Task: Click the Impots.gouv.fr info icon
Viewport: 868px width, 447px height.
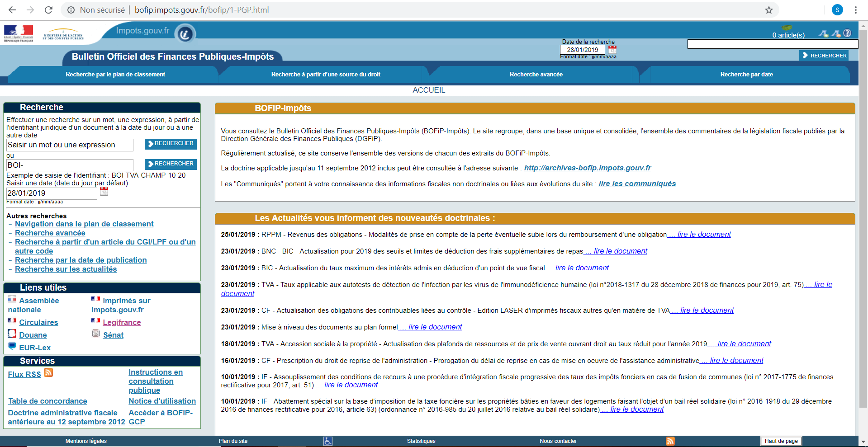Action: (x=185, y=34)
